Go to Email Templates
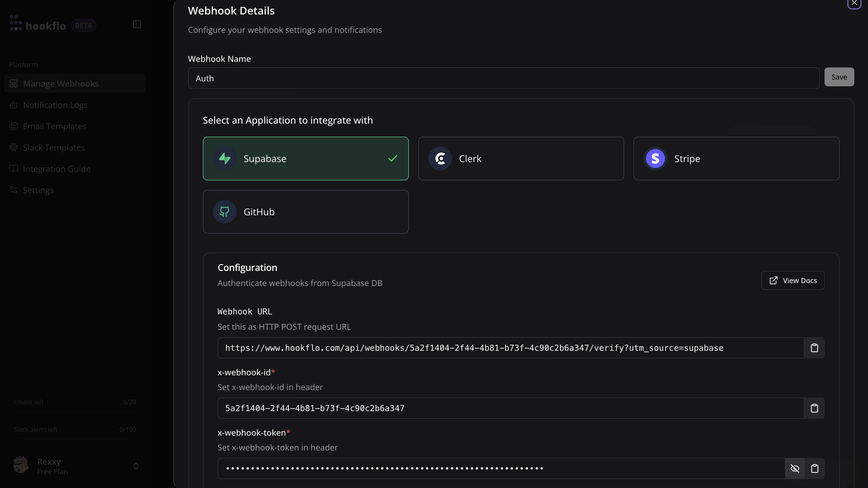This screenshot has width=868, height=488. (55, 126)
